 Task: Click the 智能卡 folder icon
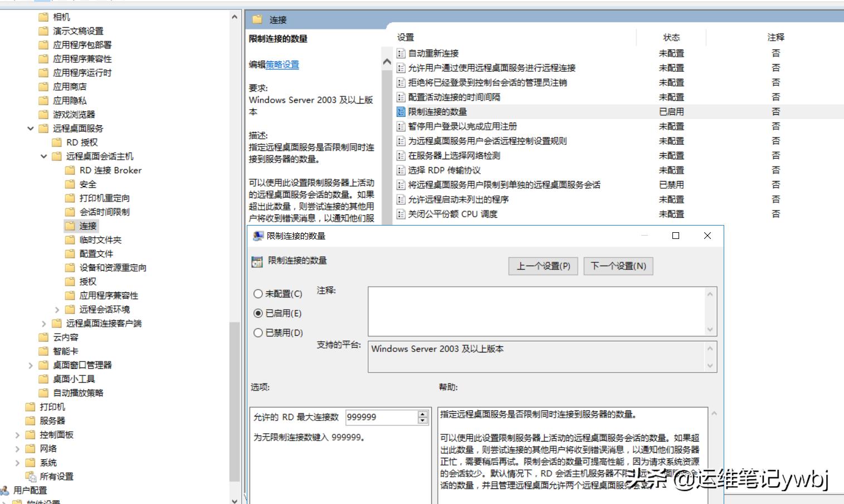click(45, 351)
